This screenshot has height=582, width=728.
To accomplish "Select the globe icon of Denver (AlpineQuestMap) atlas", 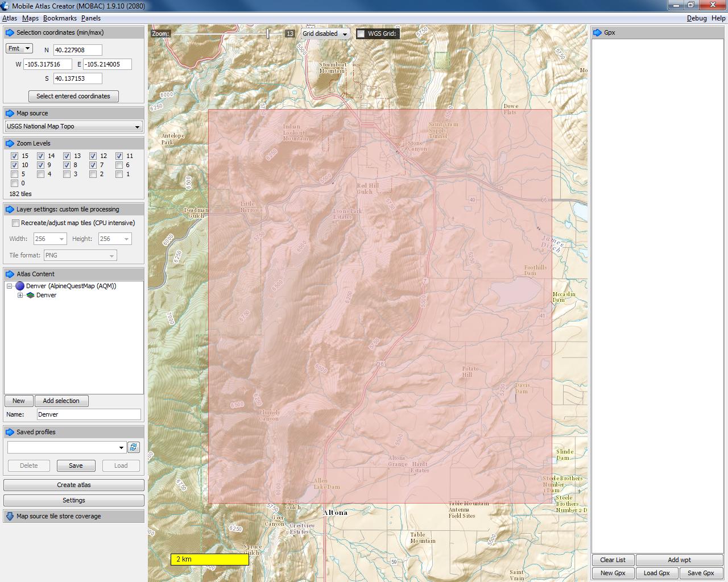I will click(20, 286).
